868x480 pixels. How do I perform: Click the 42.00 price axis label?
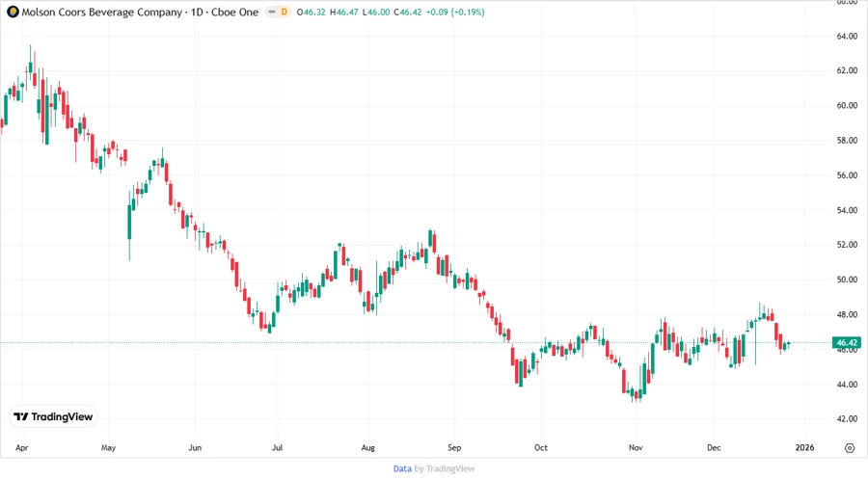tap(847, 419)
